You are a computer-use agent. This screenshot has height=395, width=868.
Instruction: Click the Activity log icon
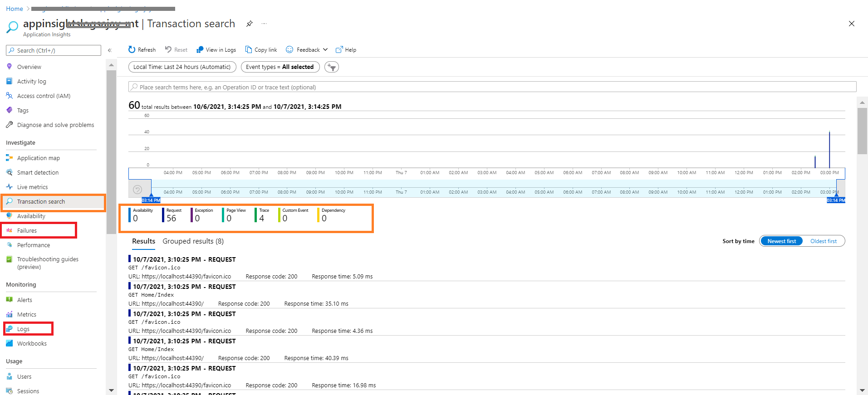point(10,81)
